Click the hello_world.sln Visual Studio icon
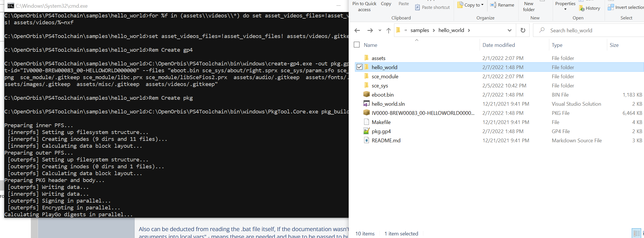The image size is (644, 238). coord(366,103)
